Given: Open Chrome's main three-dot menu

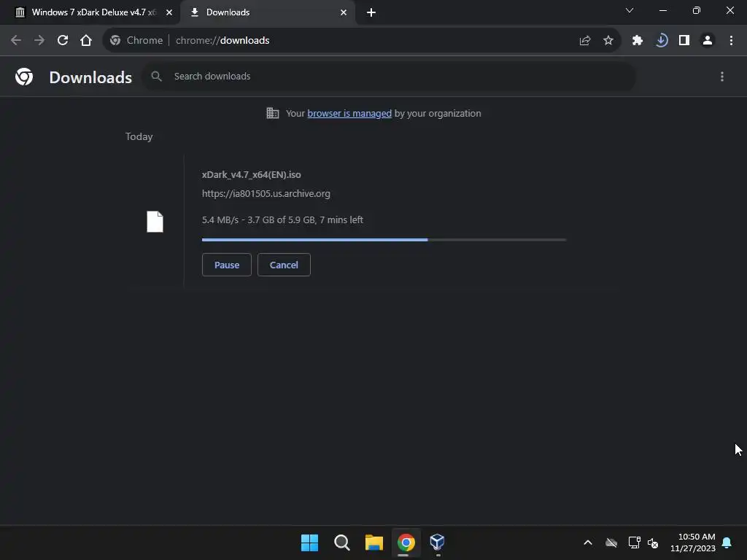Looking at the screenshot, I should tap(731, 41).
